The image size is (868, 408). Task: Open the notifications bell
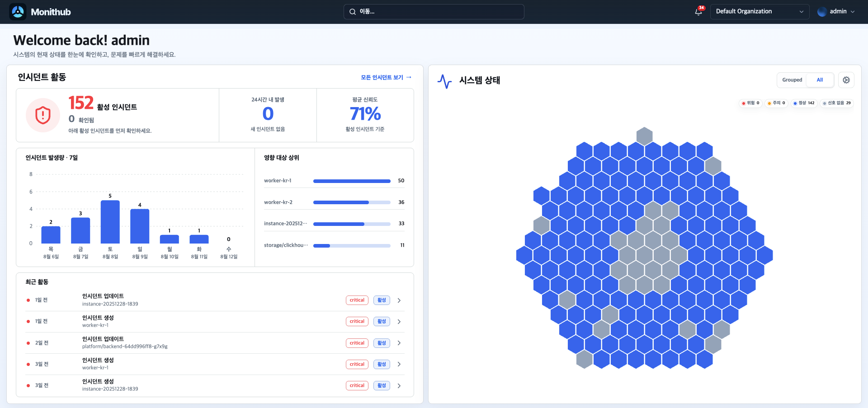point(698,12)
